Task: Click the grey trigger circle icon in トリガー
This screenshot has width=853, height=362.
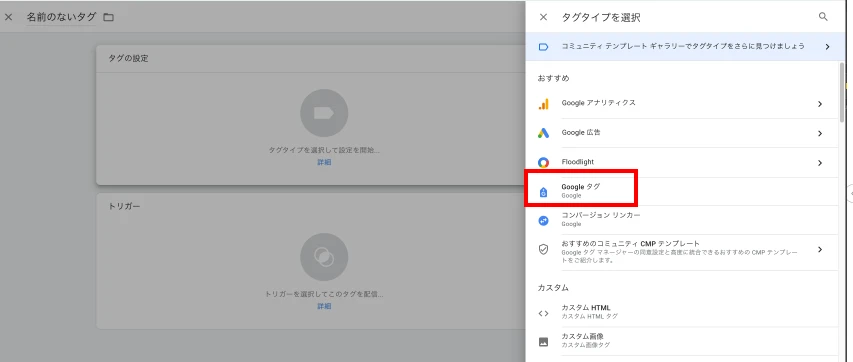Action: [x=324, y=257]
